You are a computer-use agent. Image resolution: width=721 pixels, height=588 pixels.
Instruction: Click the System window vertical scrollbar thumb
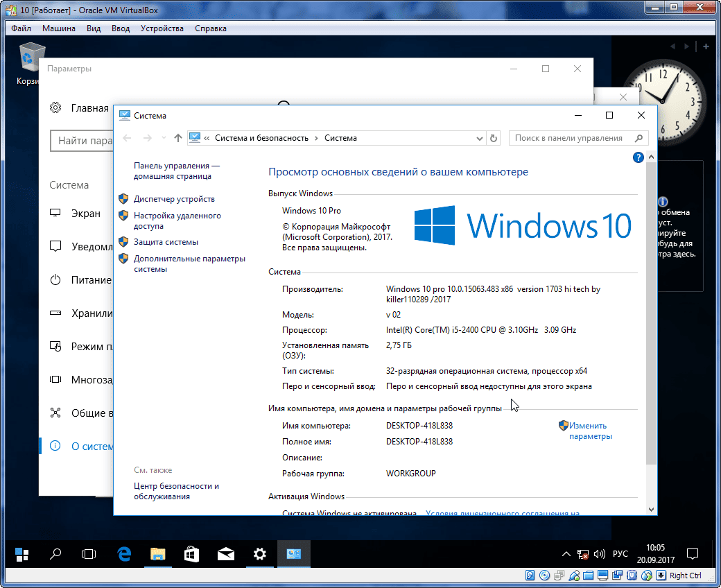(651, 313)
